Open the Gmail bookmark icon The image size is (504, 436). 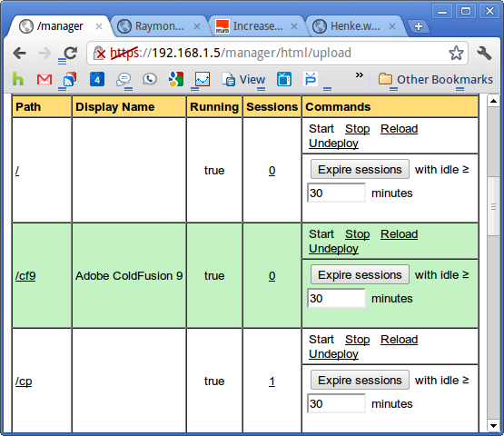click(44, 79)
